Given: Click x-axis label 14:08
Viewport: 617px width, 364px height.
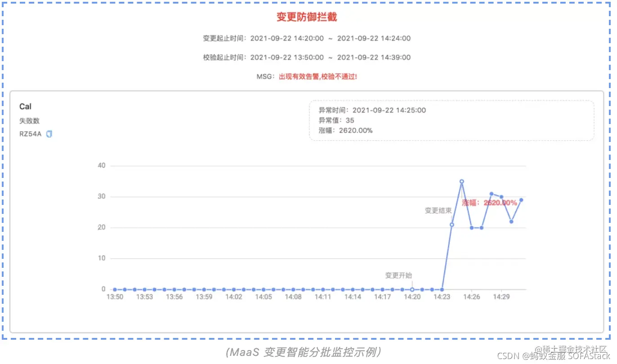Looking at the screenshot, I should [x=293, y=297].
